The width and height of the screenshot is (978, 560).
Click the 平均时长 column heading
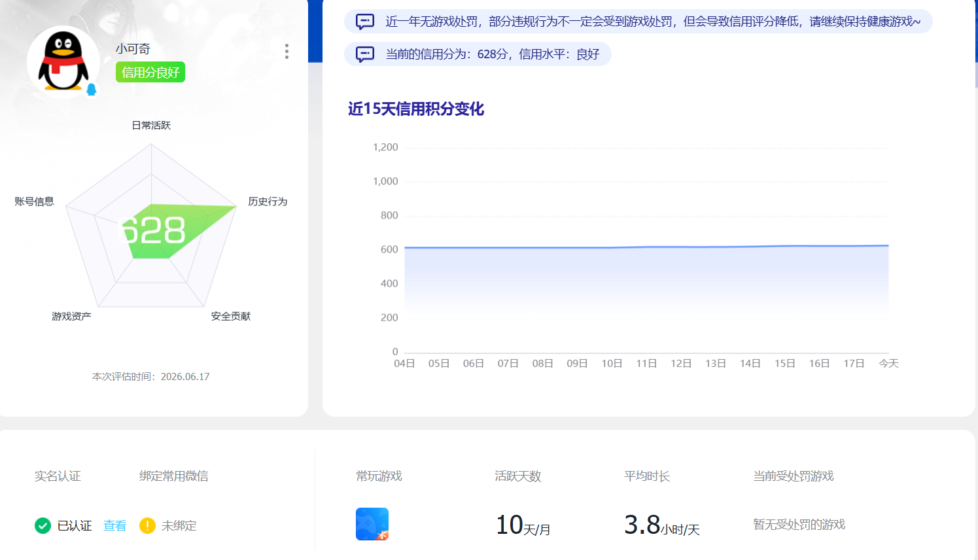coord(647,476)
